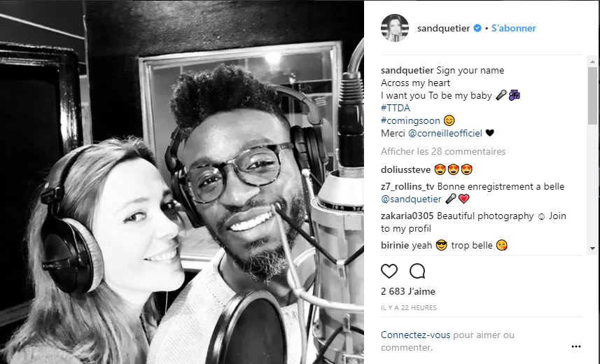Open z7_rollins_tv's commenter profile
600x364 pixels.
tap(407, 186)
